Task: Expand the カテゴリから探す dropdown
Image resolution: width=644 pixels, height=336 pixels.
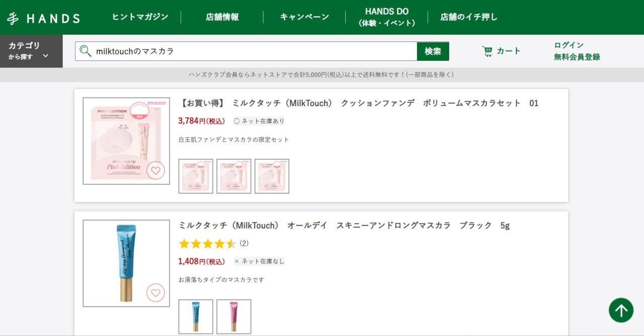Action: [x=31, y=51]
